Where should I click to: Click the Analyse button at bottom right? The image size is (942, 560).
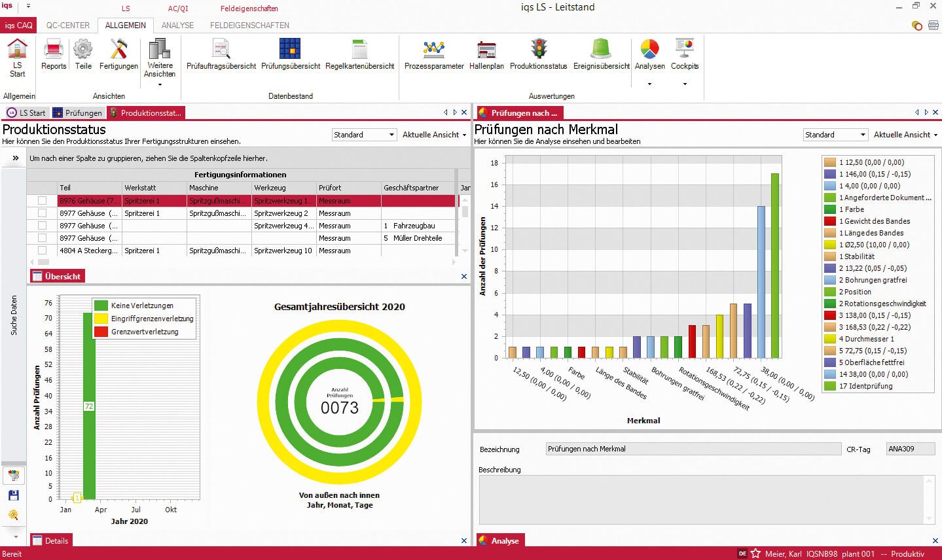pos(500,540)
